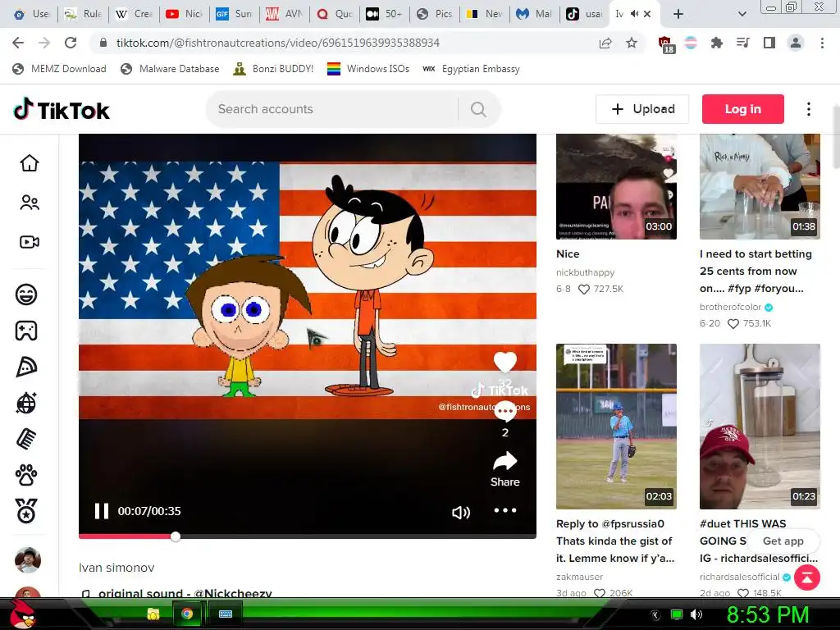Click the browser back arrow
The width and height of the screenshot is (840, 630).
18,43
